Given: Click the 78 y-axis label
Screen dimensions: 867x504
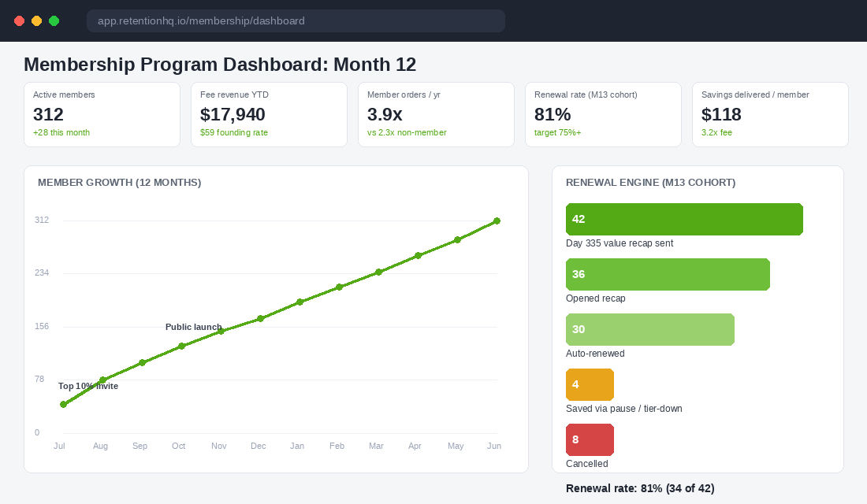Looking at the screenshot, I should coord(39,379).
